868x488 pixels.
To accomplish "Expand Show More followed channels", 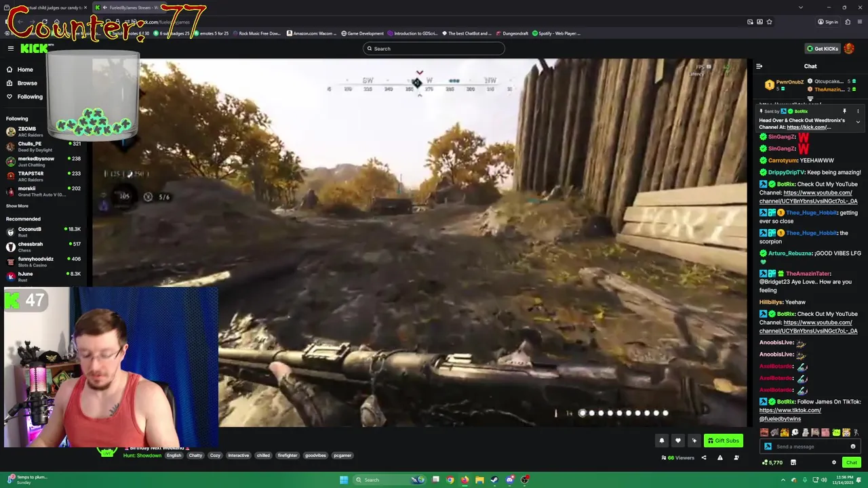I will [x=17, y=206].
